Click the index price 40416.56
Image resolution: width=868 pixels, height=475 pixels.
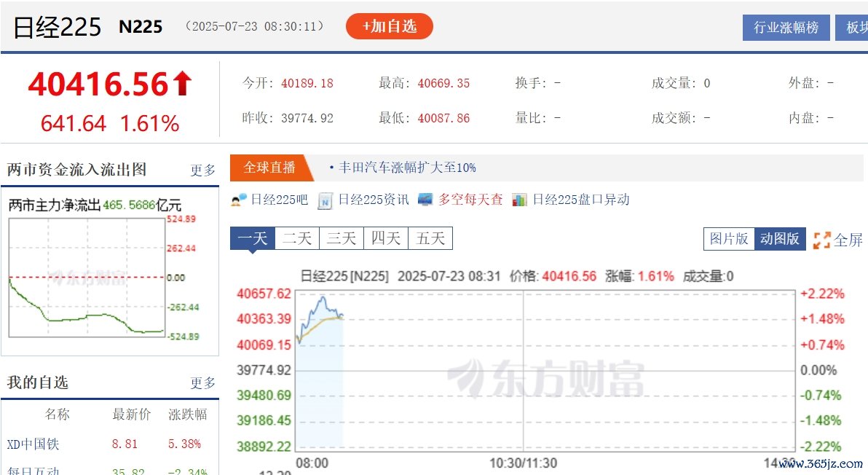[98, 85]
